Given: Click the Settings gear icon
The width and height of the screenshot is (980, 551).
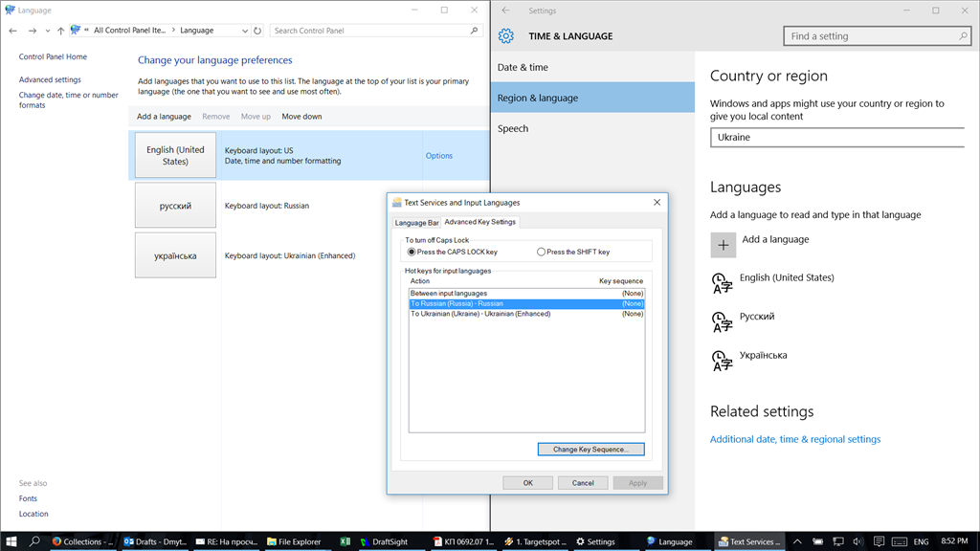Looking at the screenshot, I should (x=506, y=36).
